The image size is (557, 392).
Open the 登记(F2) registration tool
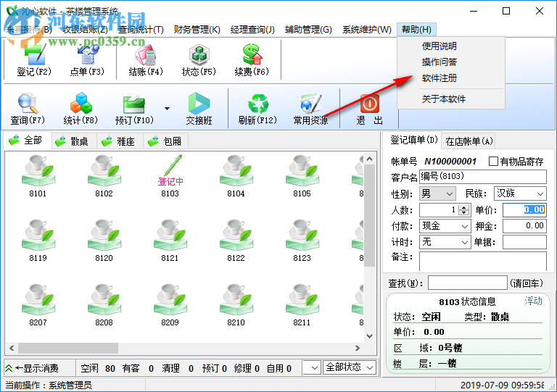pos(34,59)
